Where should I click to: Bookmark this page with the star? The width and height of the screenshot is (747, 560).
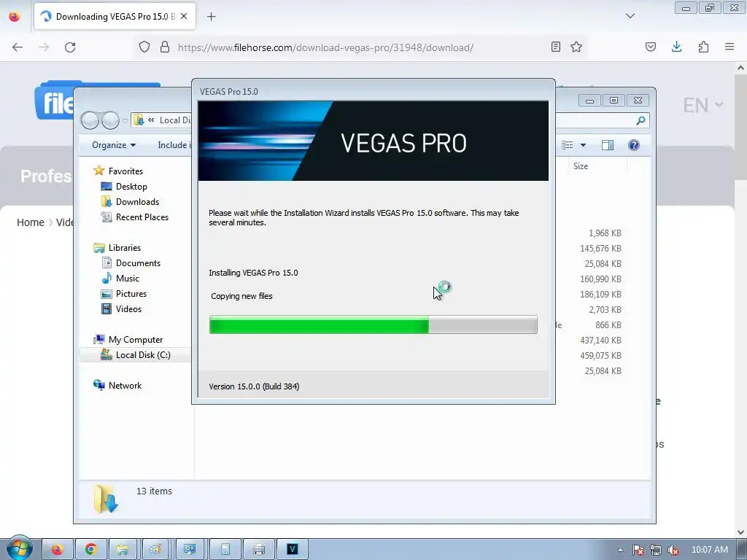click(x=576, y=47)
